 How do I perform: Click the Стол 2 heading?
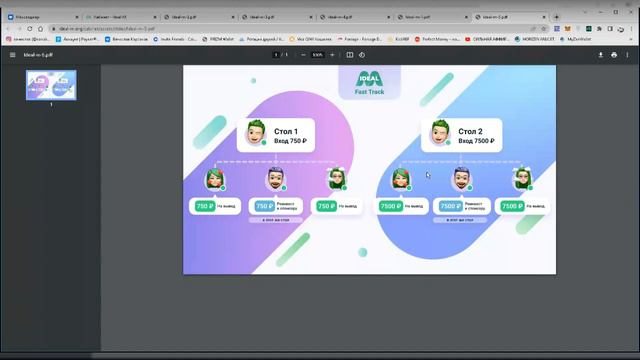[x=470, y=131]
